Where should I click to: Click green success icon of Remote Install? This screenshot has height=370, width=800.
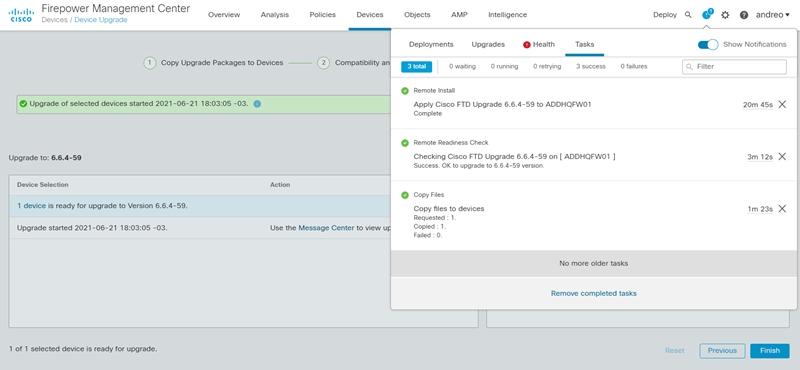pyautogui.click(x=405, y=91)
